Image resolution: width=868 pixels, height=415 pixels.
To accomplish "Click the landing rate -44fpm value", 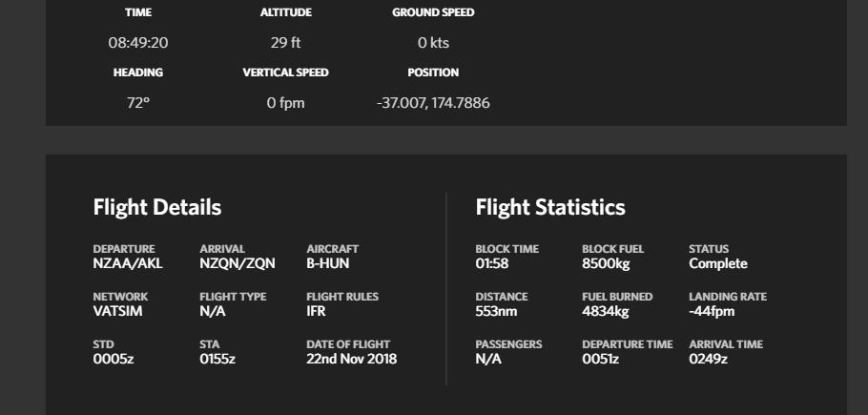I will coord(712,311).
